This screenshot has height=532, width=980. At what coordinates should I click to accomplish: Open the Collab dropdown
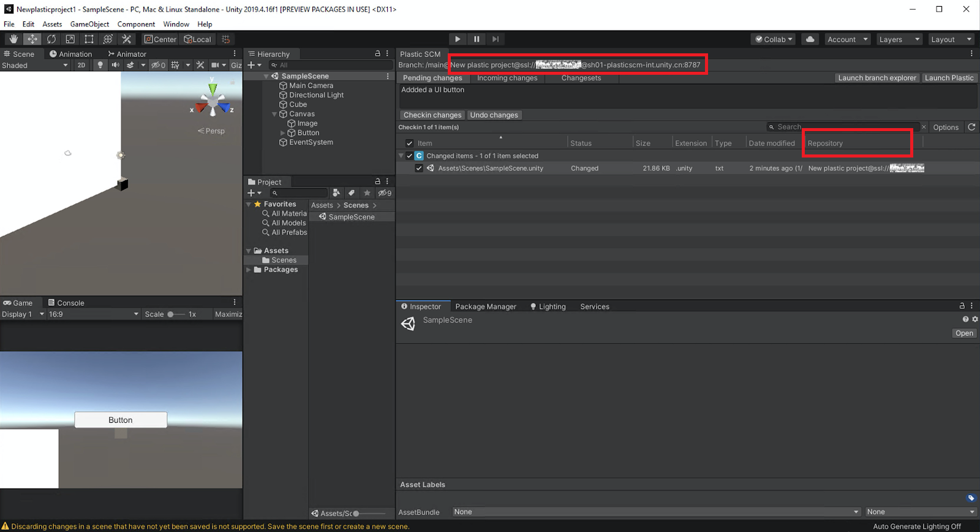tap(773, 39)
